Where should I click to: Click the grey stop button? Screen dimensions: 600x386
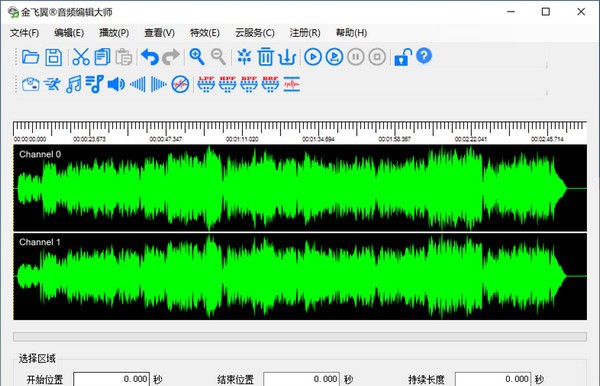click(x=377, y=57)
